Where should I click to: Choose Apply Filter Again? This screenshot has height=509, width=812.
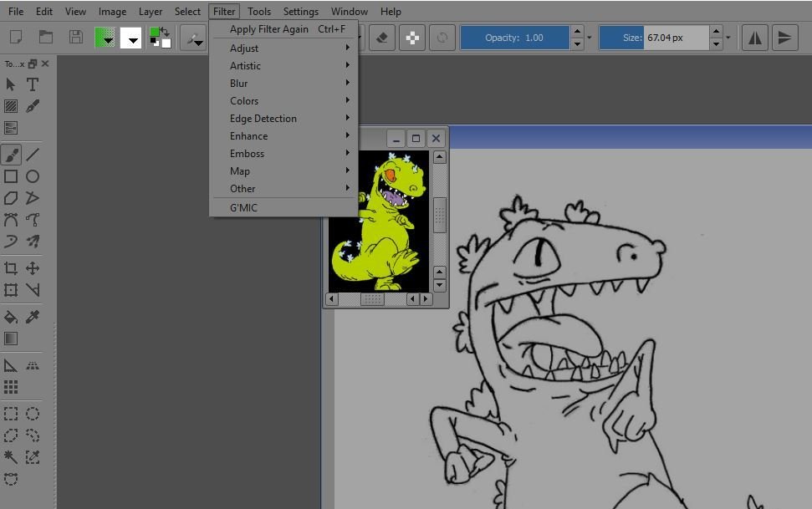[283, 29]
